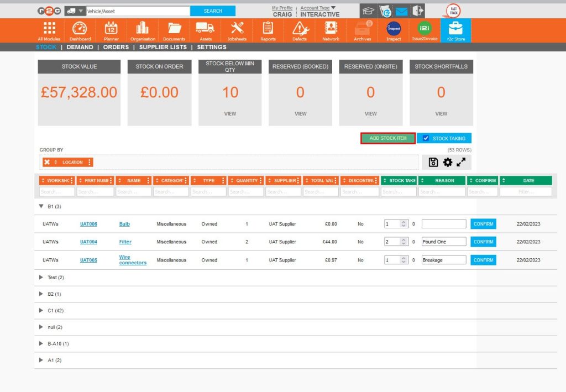Viewport: 566px width, 392px height.
Task: Open grid settings via the gear icon
Action: click(x=448, y=162)
